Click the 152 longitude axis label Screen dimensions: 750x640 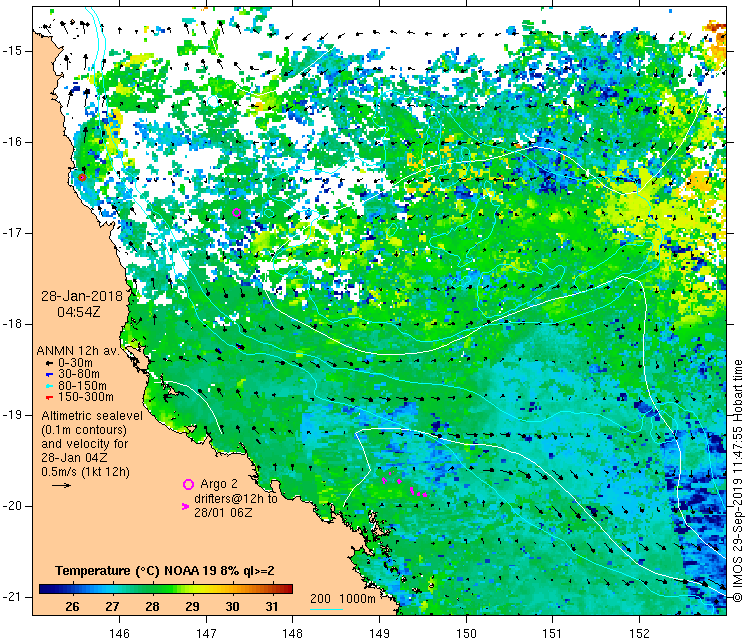(640, 633)
